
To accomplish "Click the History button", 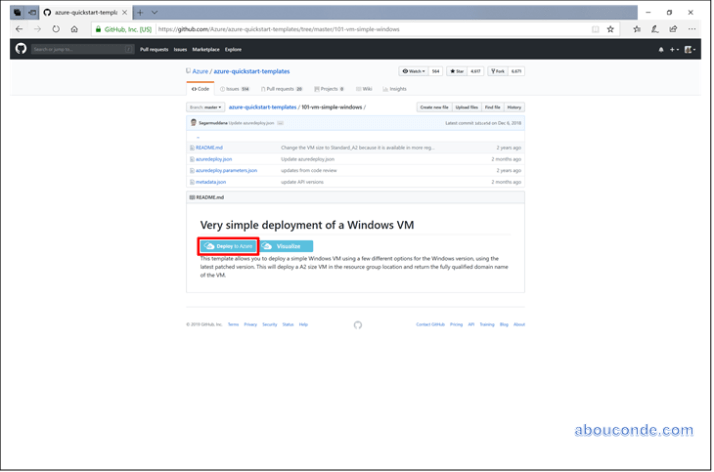I will [514, 106].
